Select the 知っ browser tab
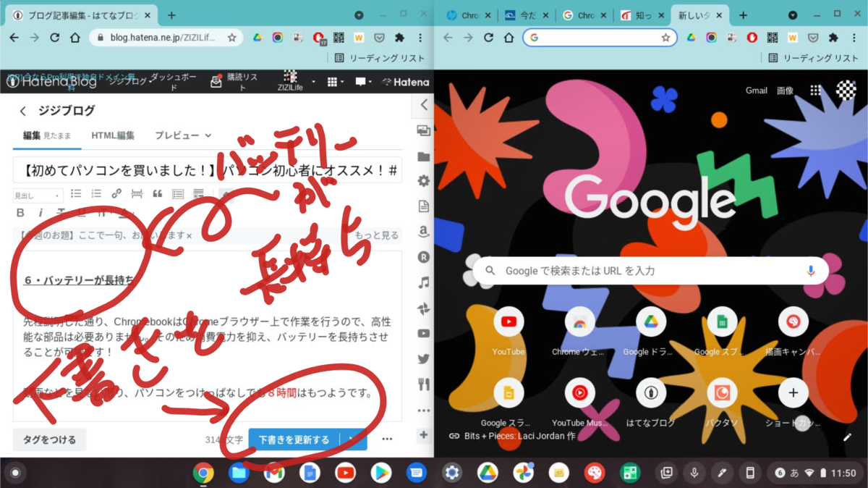 click(642, 15)
